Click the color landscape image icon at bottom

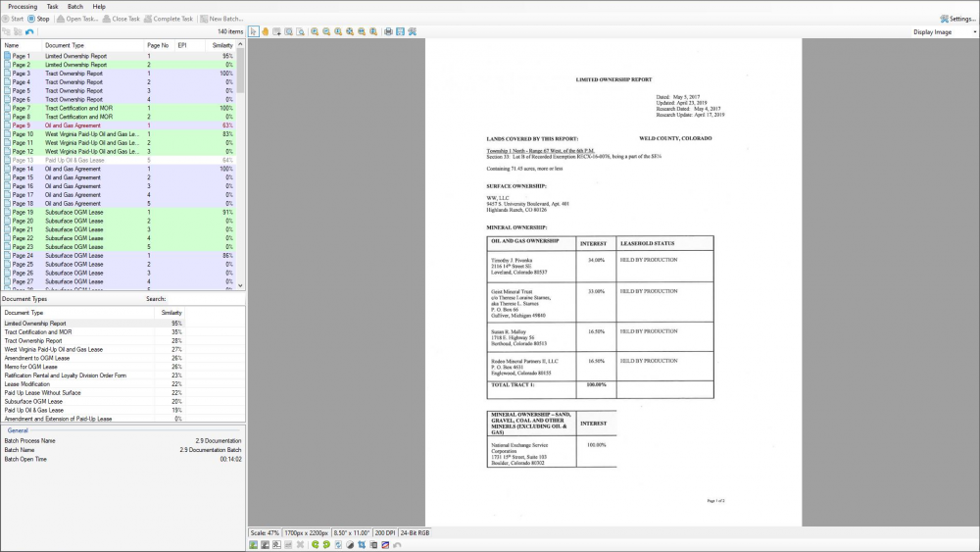(x=253, y=544)
